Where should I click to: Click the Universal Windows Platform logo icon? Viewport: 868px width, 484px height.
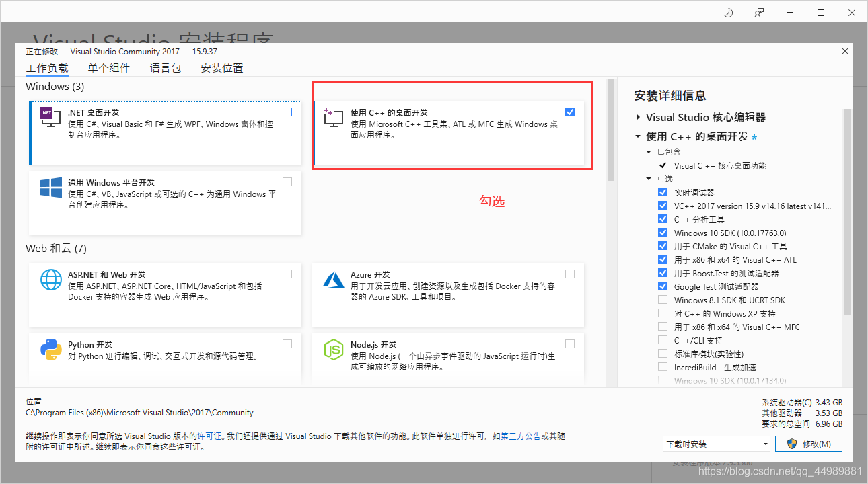point(51,188)
